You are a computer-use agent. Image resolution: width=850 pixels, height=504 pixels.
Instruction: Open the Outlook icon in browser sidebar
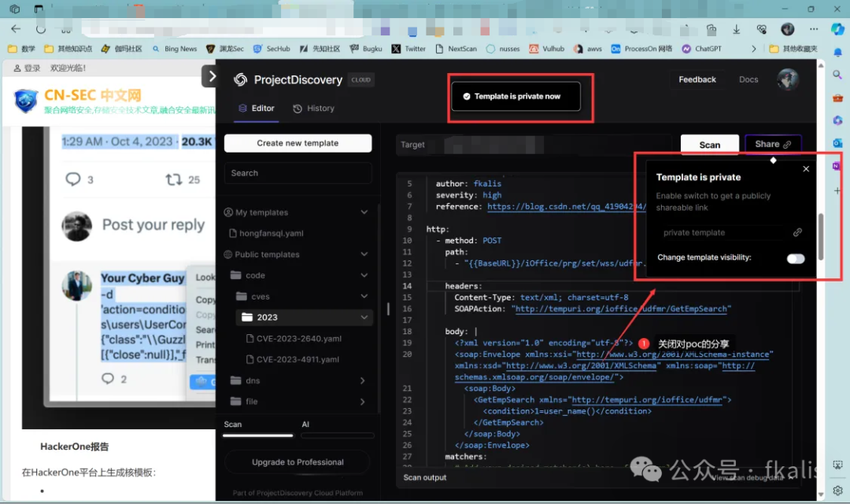click(837, 143)
